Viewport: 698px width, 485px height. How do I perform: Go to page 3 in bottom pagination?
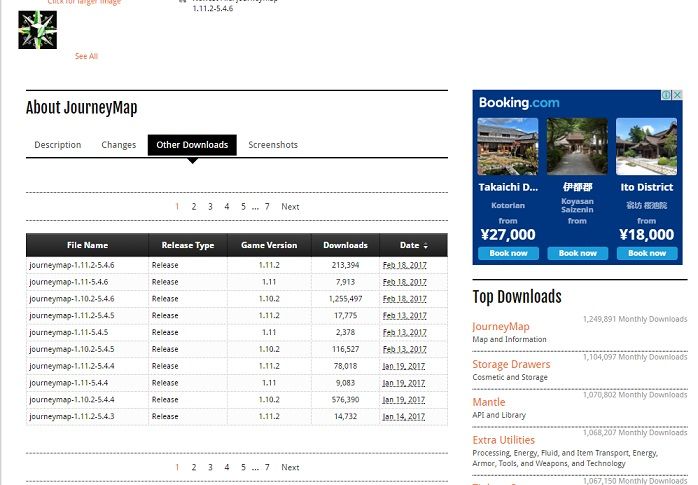[210, 467]
